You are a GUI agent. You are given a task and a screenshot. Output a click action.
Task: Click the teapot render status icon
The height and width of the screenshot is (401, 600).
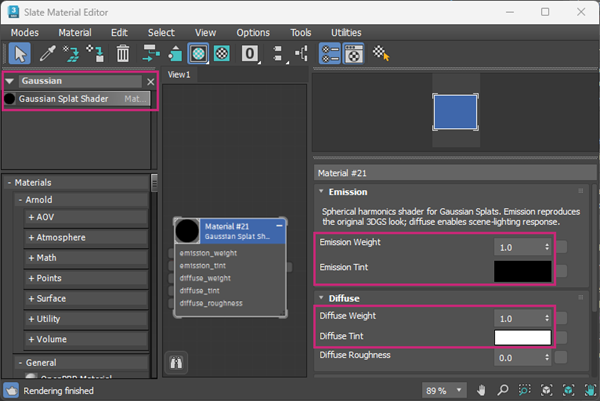coord(11,391)
